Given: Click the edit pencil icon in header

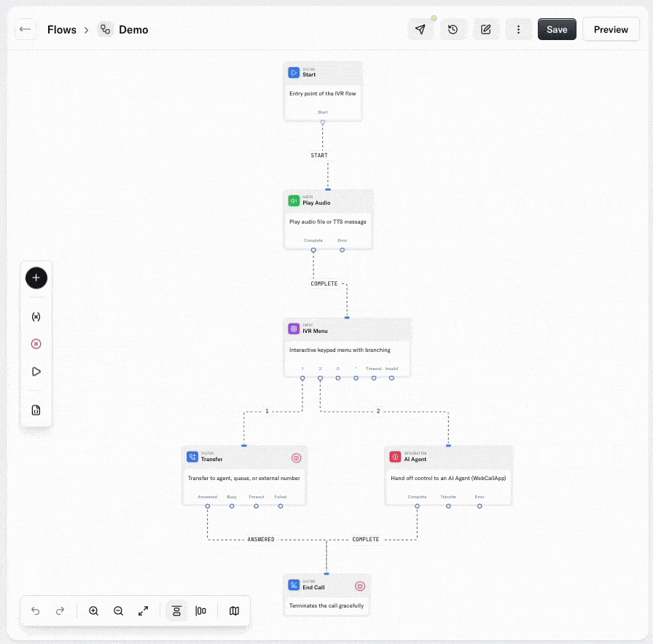Looking at the screenshot, I should pyautogui.click(x=486, y=29).
